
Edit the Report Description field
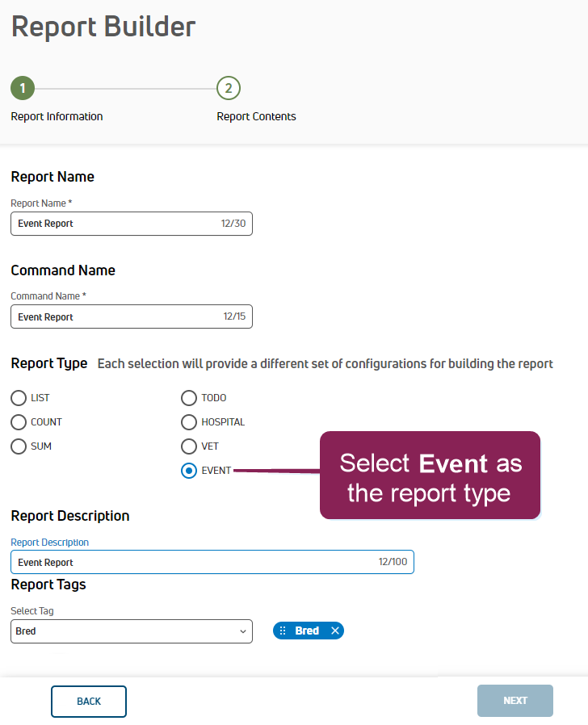tap(194, 563)
